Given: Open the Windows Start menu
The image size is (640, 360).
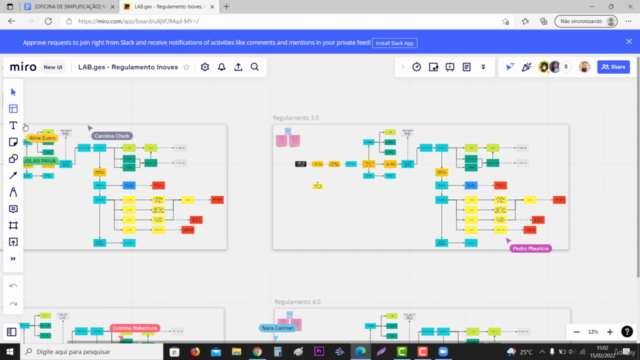Looking at the screenshot, I should click(10, 352).
